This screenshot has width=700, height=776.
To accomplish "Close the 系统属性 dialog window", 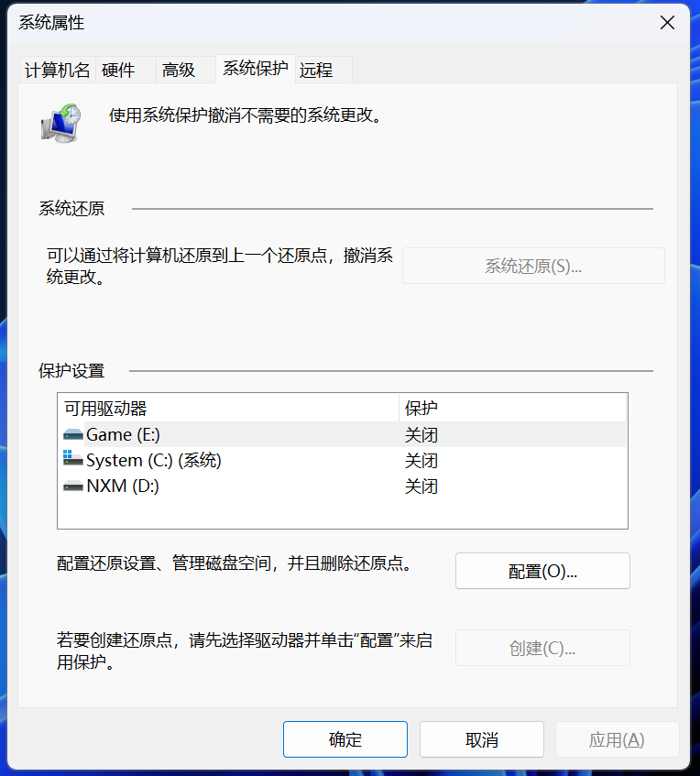I will pos(668,23).
